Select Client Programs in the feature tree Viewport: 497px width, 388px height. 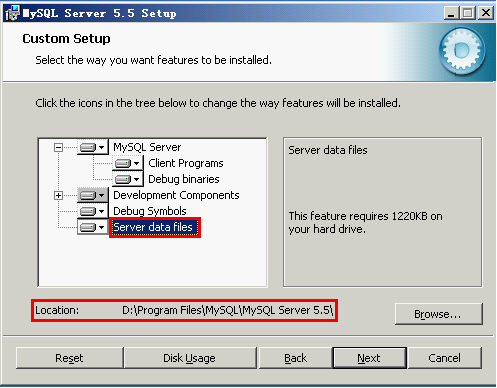[x=186, y=163]
